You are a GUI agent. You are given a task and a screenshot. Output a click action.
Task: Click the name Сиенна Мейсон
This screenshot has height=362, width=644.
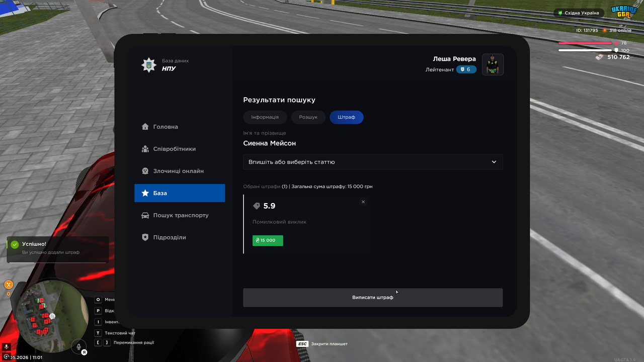coord(270,143)
